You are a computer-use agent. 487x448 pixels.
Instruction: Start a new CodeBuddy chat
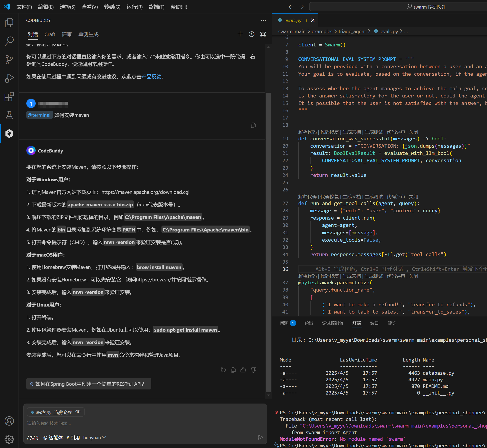click(240, 34)
